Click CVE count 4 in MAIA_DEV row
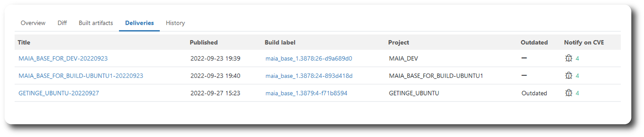The width and height of the screenshot is (644, 137). pos(577,58)
